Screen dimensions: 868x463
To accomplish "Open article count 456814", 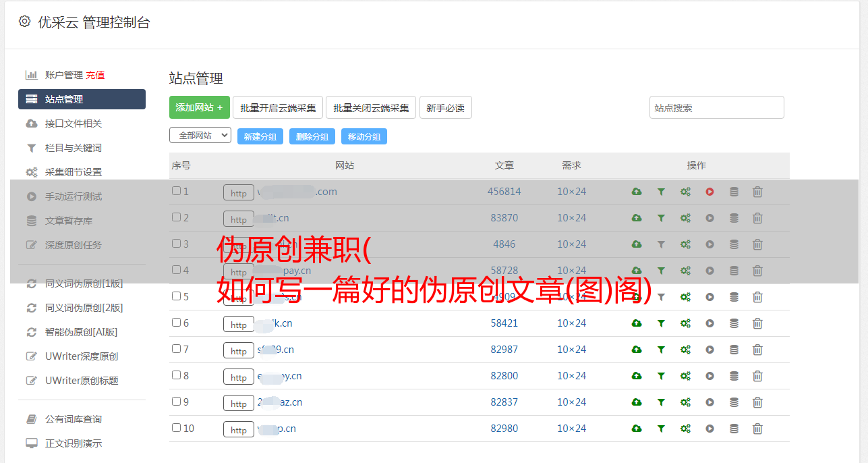I will (x=504, y=192).
